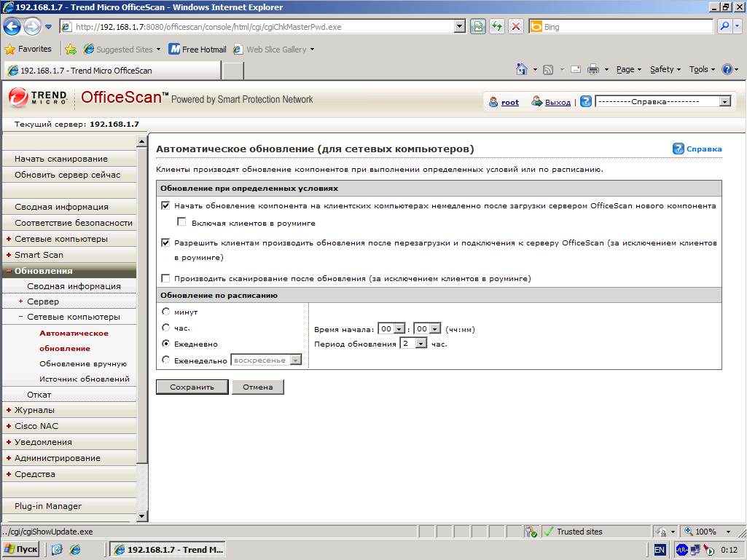This screenshot has height=560, width=747.
Task: Click the RSS feeds icon
Action: click(x=548, y=69)
